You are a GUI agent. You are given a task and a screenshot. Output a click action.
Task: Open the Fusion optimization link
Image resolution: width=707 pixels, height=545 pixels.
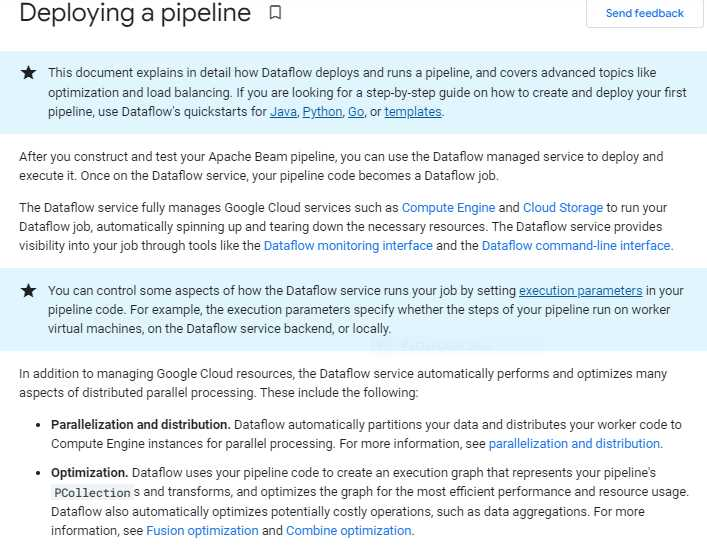202,531
